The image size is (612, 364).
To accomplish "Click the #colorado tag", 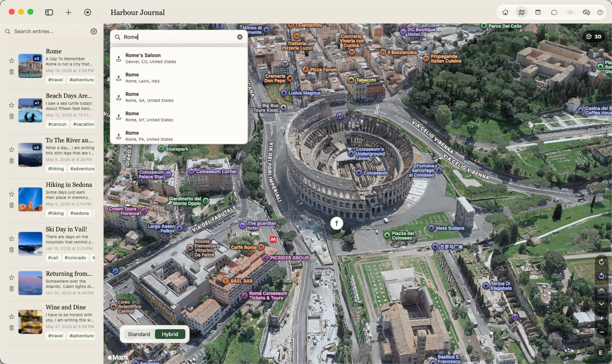I will point(75,257).
